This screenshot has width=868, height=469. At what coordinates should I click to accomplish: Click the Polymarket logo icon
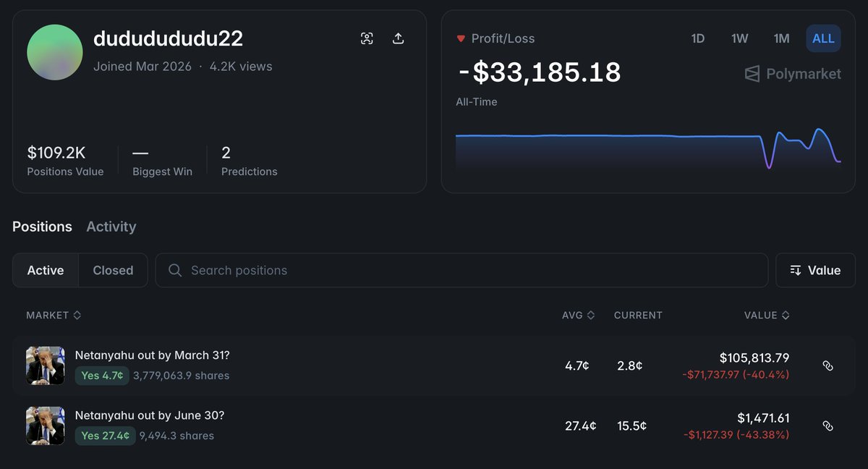click(x=752, y=74)
